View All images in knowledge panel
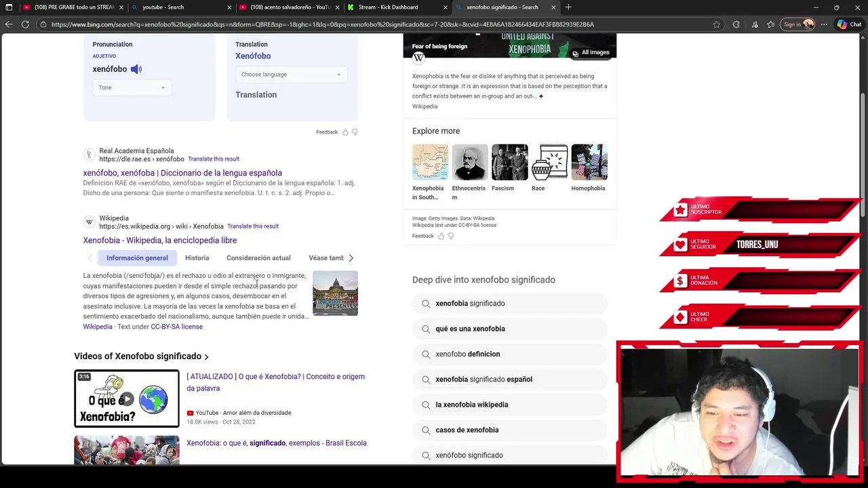The width and height of the screenshot is (868, 488). (590, 52)
